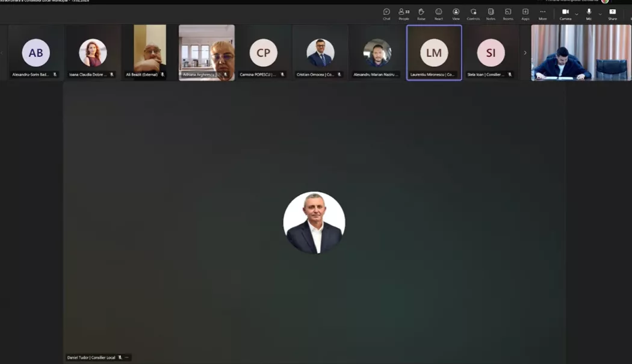The height and width of the screenshot is (364, 632).
Task: Toggle the Mic mute
Action: [x=589, y=14]
